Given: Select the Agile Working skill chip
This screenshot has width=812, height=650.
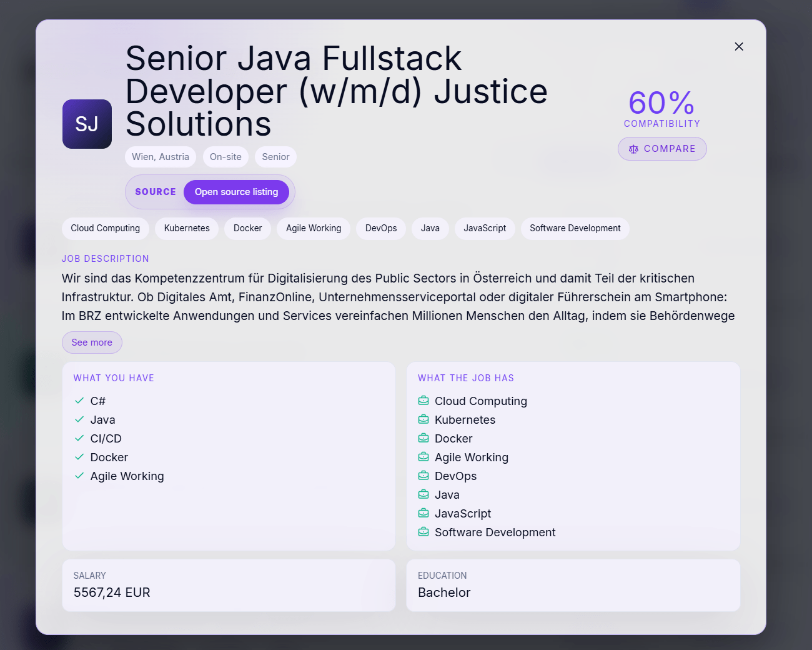Looking at the screenshot, I should click(x=314, y=228).
